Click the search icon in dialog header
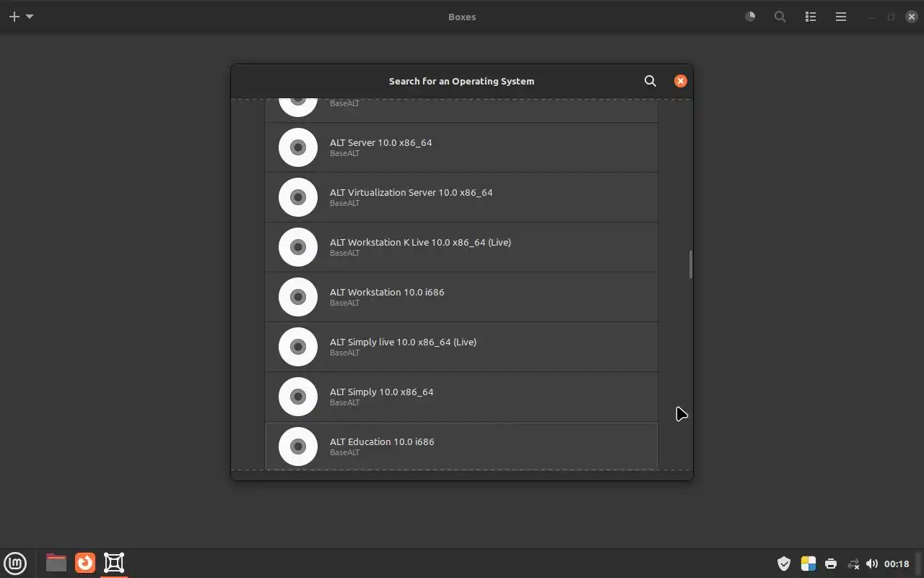Screen dimensions: 924x578 (650, 81)
